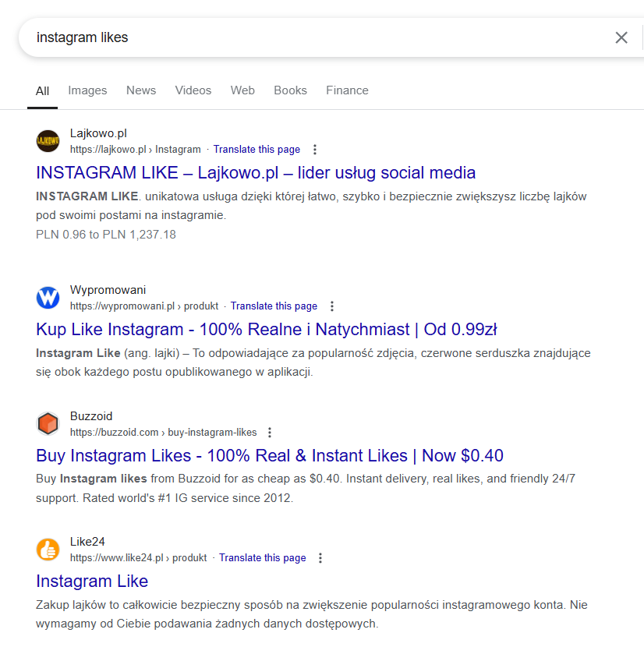Image resolution: width=644 pixels, height=654 pixels.
Task: Open three-dot menu for Lajkowo.pl result
Action: click(315, 150)
